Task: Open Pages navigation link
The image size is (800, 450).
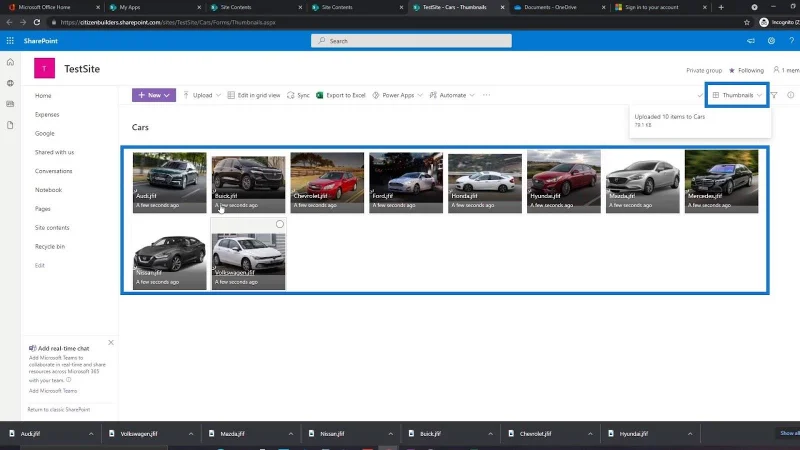Action: [42, 209]
